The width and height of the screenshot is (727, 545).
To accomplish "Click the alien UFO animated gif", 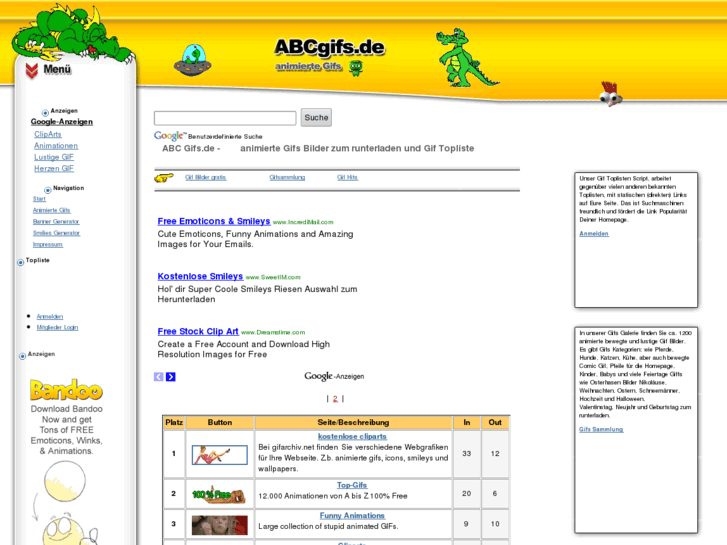I will (x=192, y=60).
